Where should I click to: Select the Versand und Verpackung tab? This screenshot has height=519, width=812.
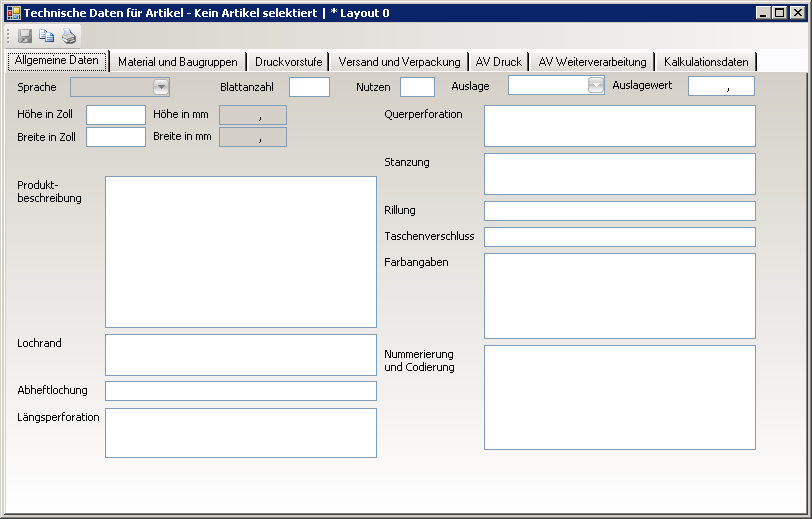tap(399, 62)
